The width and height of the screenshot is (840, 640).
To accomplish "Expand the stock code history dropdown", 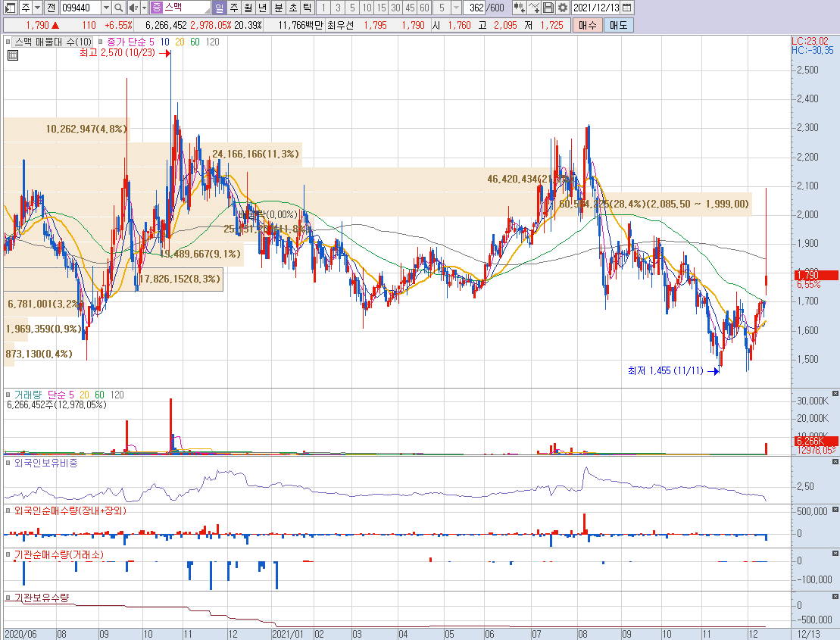I will coord(106,8).
